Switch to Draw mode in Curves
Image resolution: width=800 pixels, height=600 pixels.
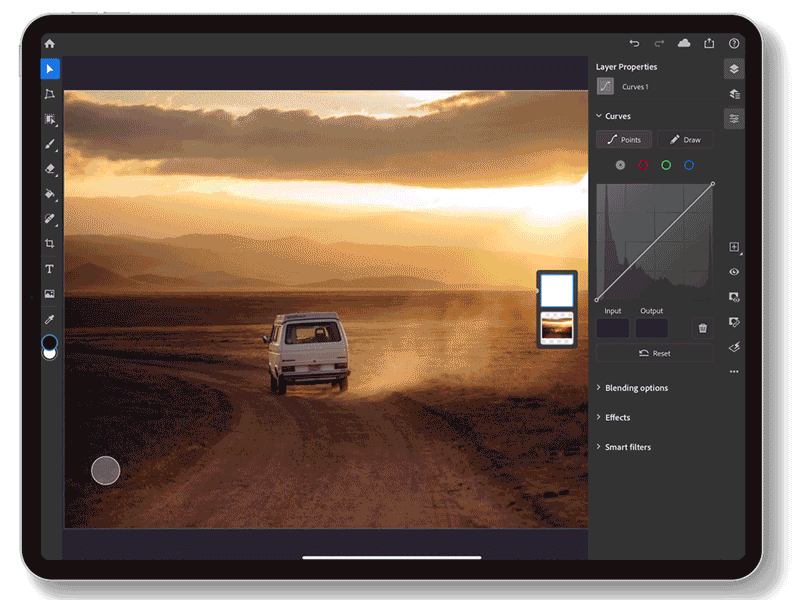click(x=686, y=139)
